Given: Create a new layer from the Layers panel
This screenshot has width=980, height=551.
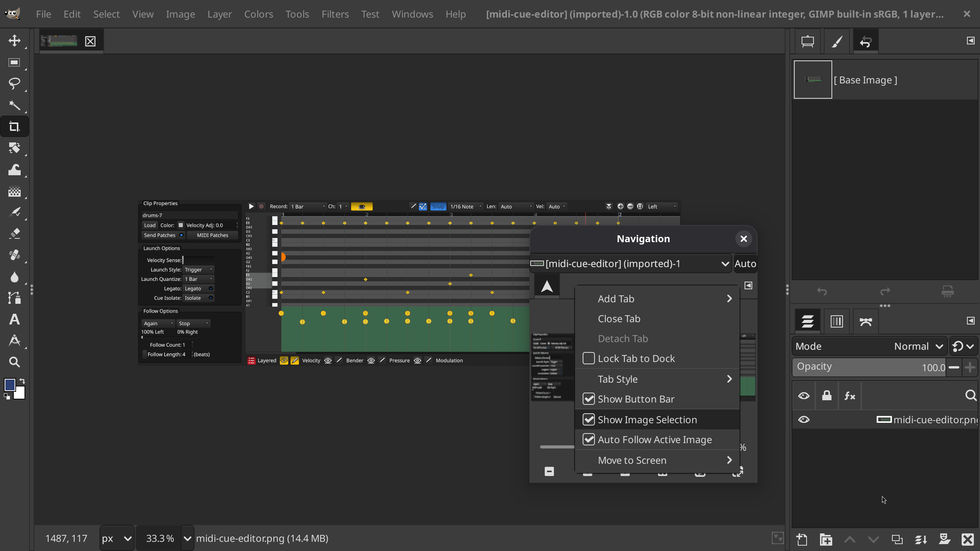Looking at the screenshot, I should click(802, 540).
